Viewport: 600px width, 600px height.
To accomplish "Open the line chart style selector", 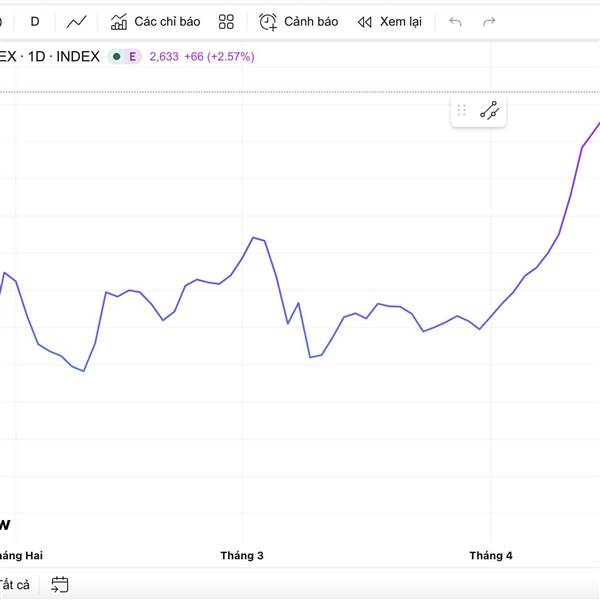I will coord(76,21).
